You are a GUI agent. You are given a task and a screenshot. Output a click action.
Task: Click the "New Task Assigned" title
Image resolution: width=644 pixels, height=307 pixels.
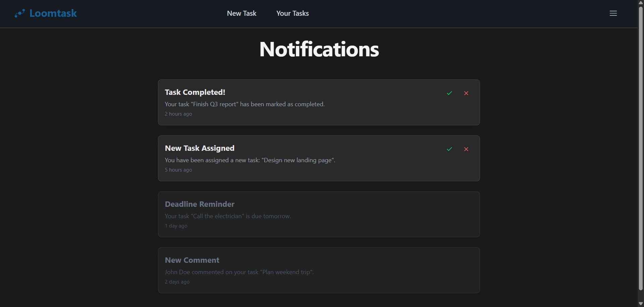[x=200, y=148]
